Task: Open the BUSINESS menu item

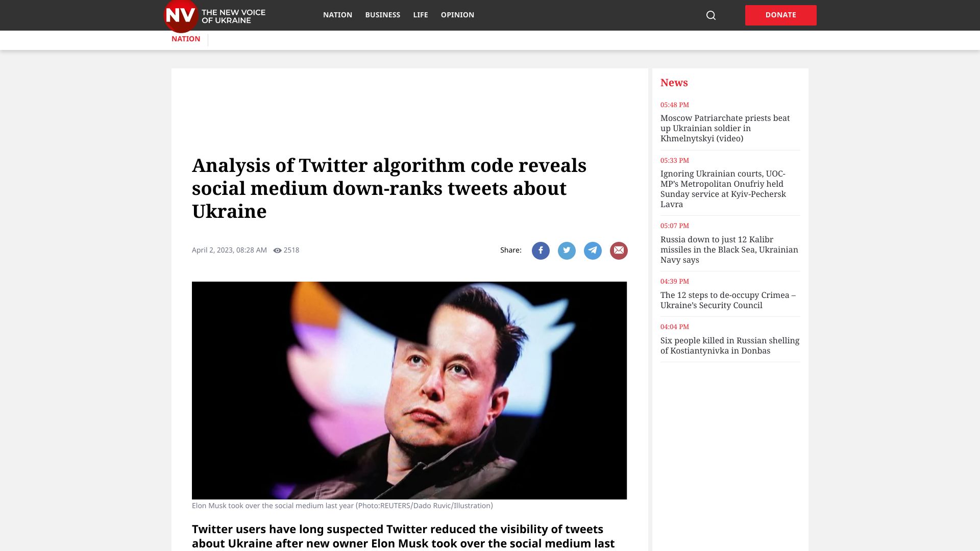Action: tap(382, 15)
